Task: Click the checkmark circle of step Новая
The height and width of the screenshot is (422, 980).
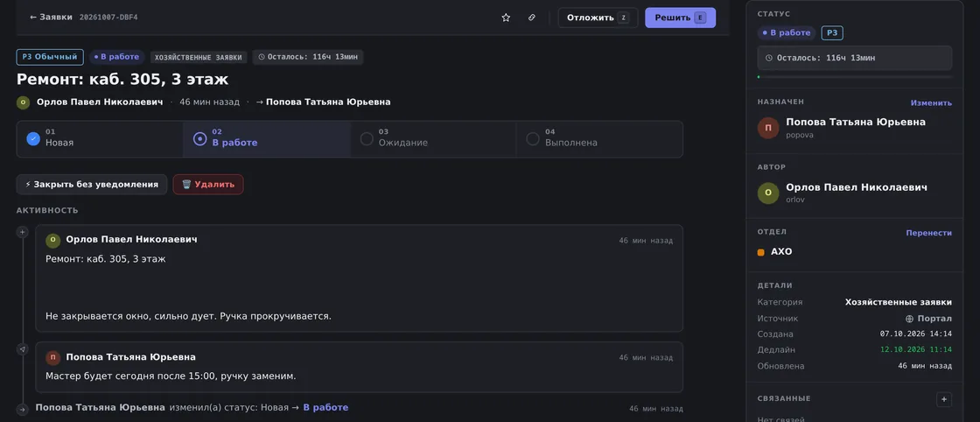Action: coord(33,139)
